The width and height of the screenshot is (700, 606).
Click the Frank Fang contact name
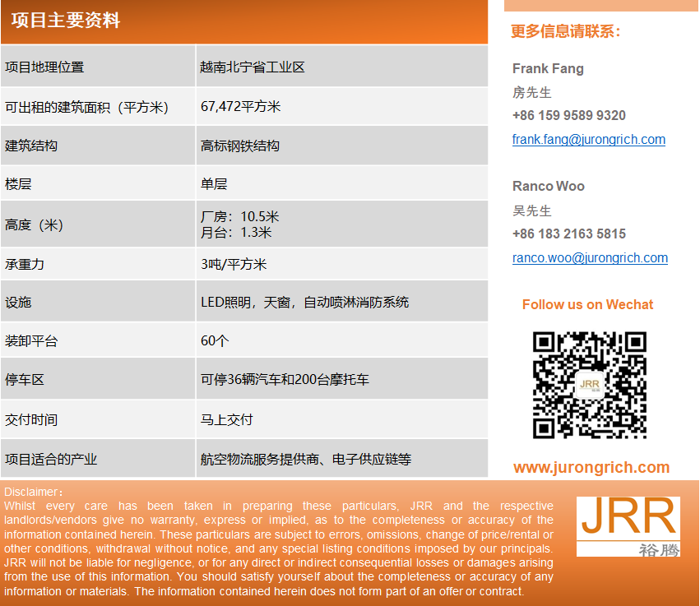(548, 68)
